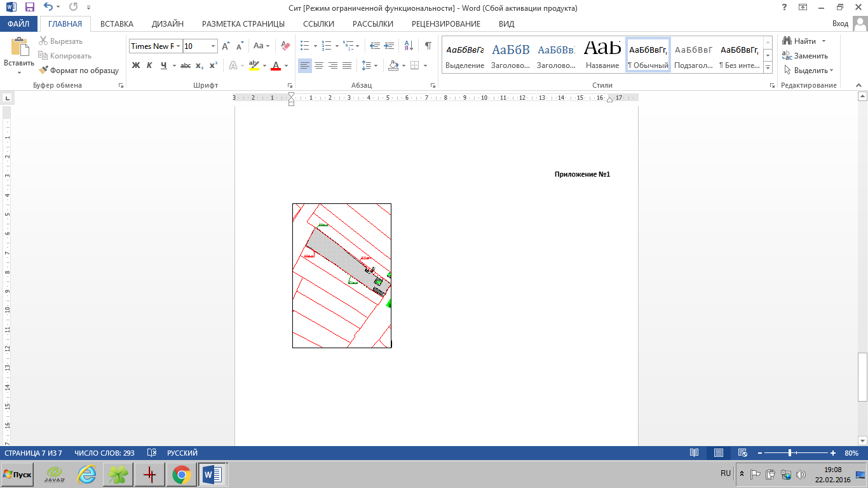Image resolution: width=868 pixels, height=488 pixels.
Task: Justify the text alignment
Action: tap(347, 65)
